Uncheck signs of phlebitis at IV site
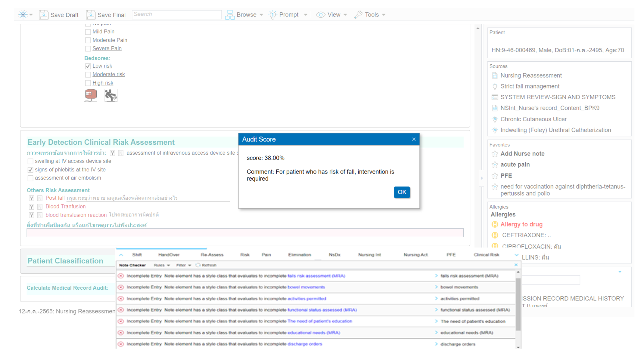 (30, 170)
